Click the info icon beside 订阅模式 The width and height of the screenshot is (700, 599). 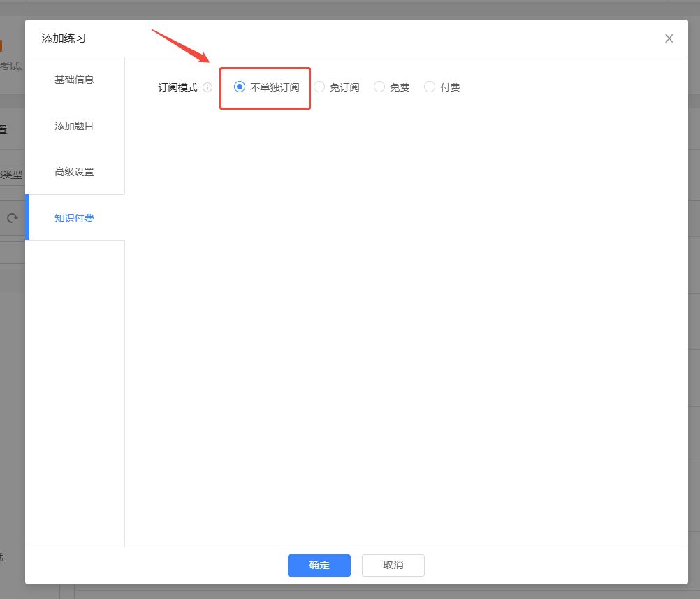207,88
